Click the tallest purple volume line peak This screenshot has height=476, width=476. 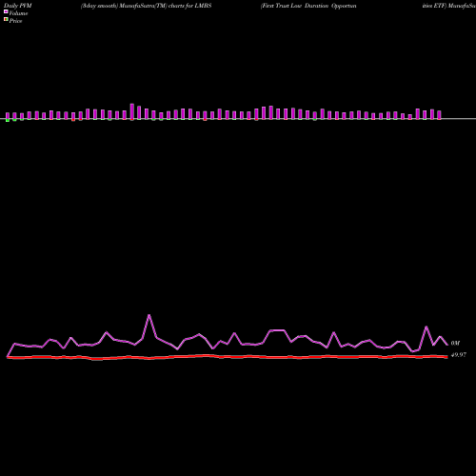click(149, 315)
